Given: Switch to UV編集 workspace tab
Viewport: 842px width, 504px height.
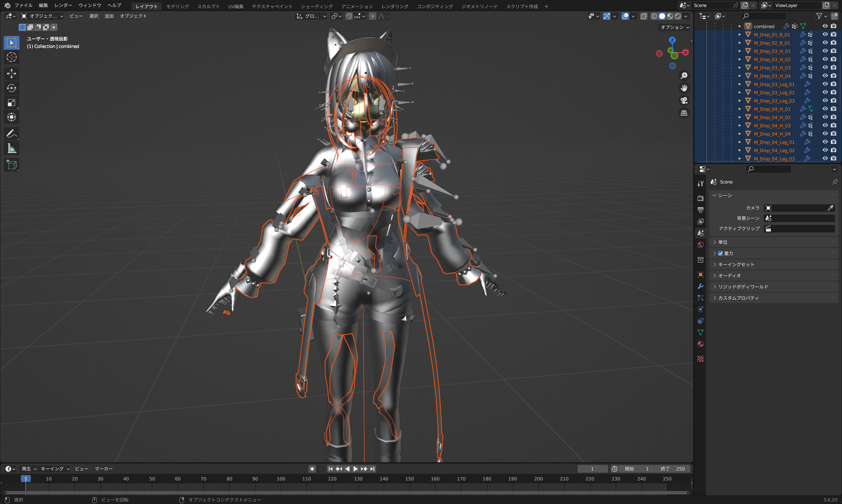Looking at the screenshot, I should pos(236,6).
